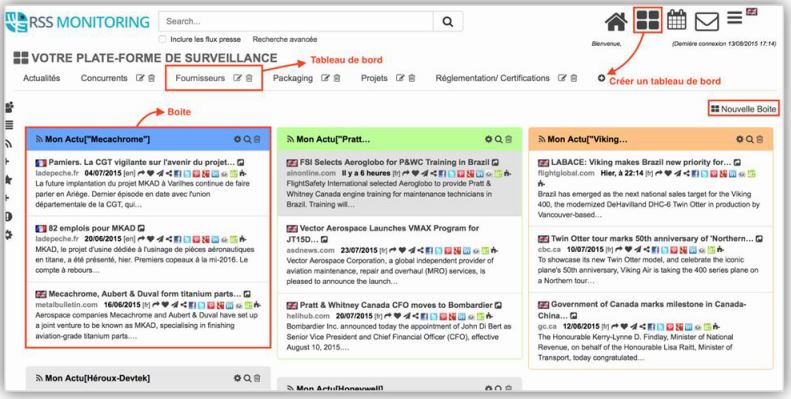
Task: Delete the Projets dashboard
Action: (412, 78)
